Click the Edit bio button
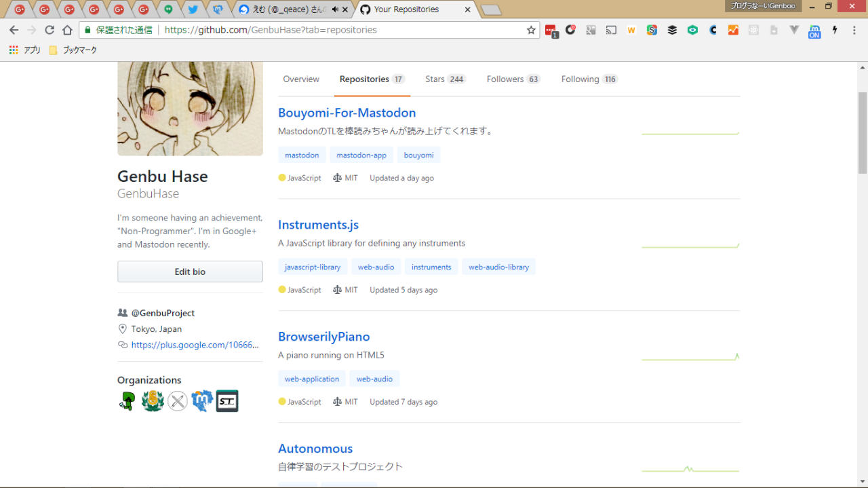This screenshot has width=868, height=488. coord(190,271)
